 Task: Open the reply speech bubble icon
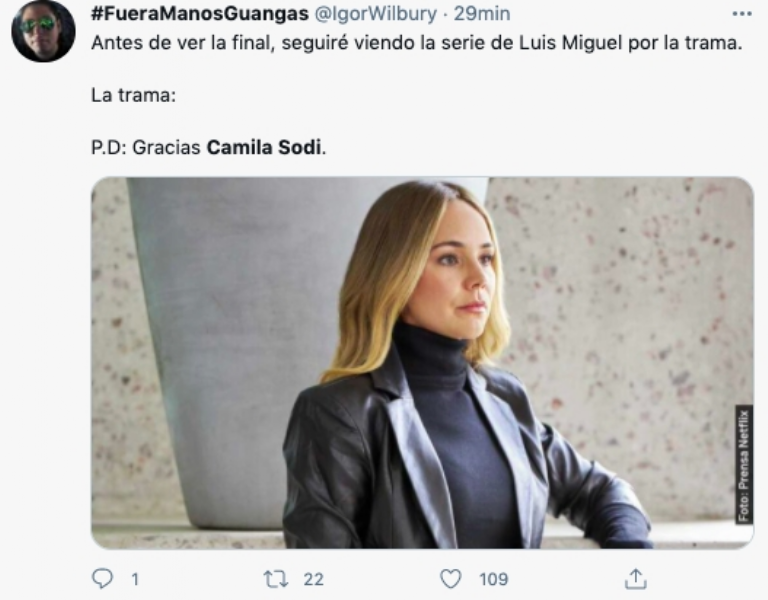tap(102, 579)
